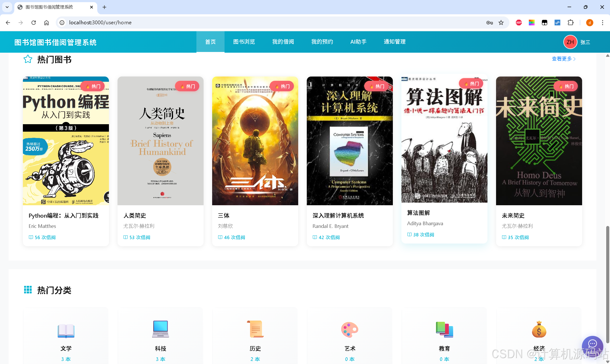Viewport: 610px width, 364px height.
Task: Open the 我的预约 menu item
Action: tap(322, 42)
